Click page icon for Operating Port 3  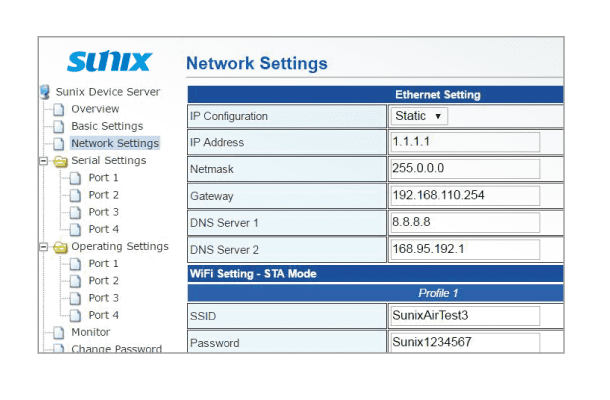click(75, 298)
